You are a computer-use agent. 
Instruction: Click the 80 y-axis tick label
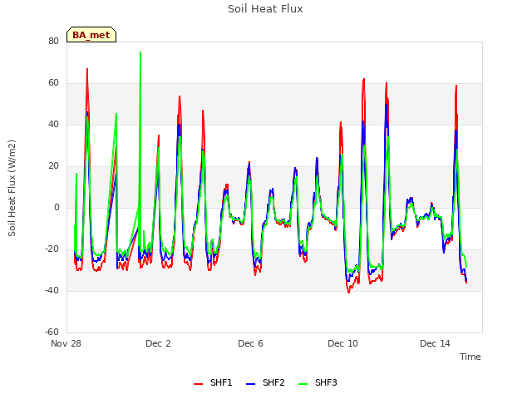coord(53,41)
